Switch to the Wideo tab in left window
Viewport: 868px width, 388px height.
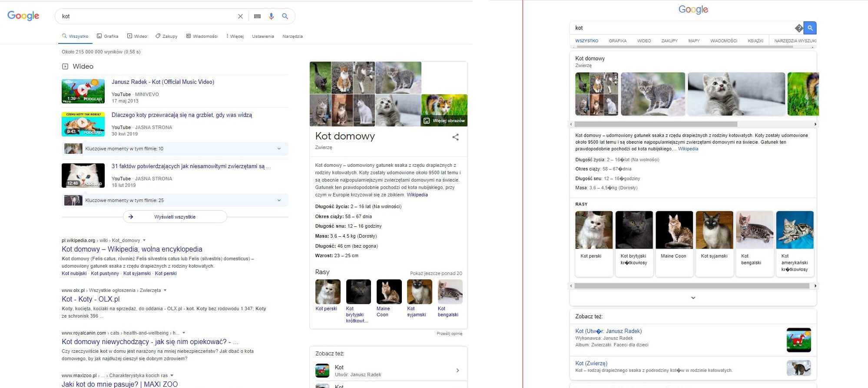tap(137, 36)
